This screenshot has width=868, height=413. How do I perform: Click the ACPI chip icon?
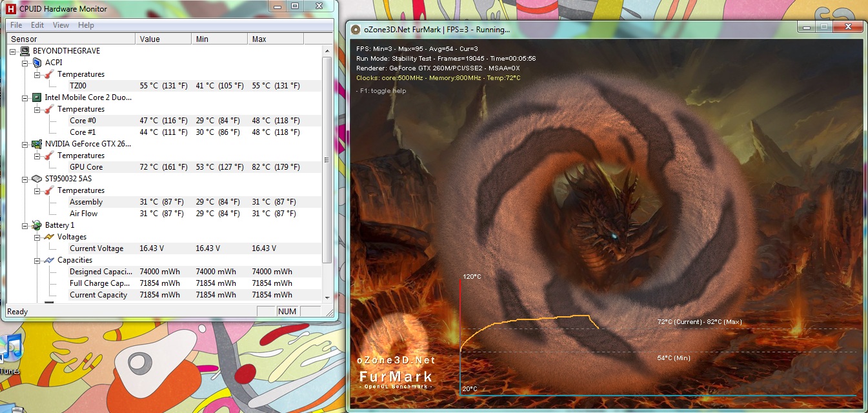coord(37,63)
